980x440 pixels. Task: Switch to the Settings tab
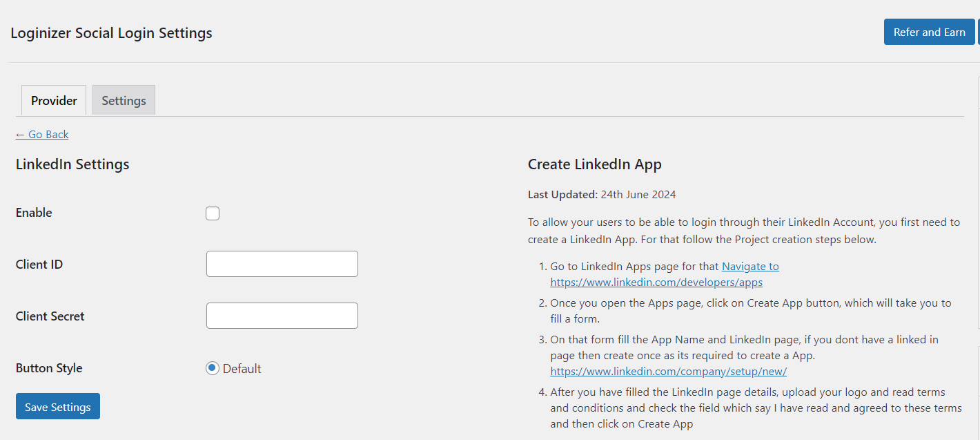[x=124, y=100]
